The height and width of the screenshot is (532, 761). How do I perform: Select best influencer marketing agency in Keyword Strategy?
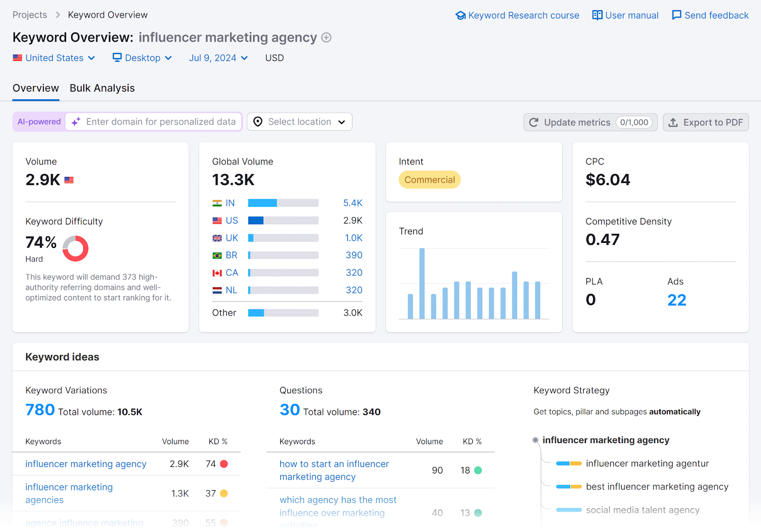point(657,487)
